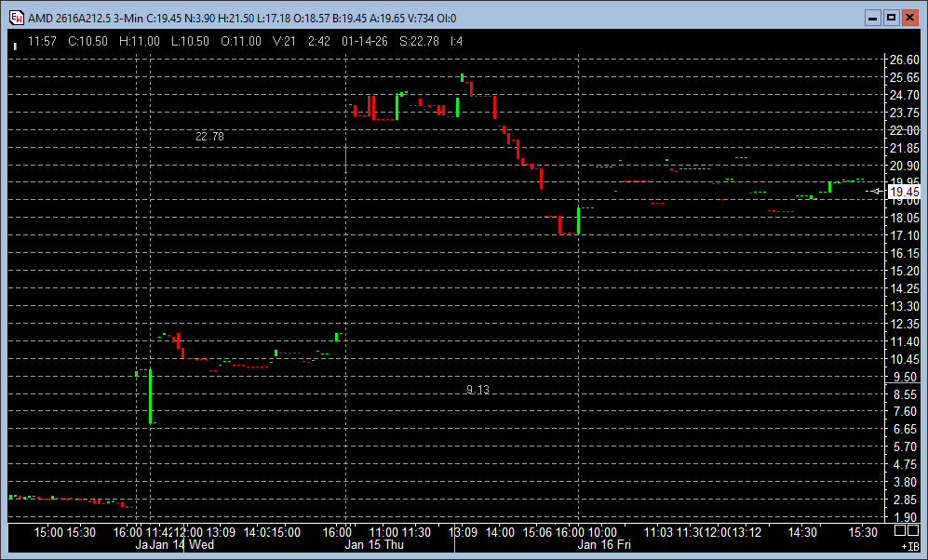Click the 9.13 price annotation on chart
This screenshot has width=928, height=560.
point(477,390)
